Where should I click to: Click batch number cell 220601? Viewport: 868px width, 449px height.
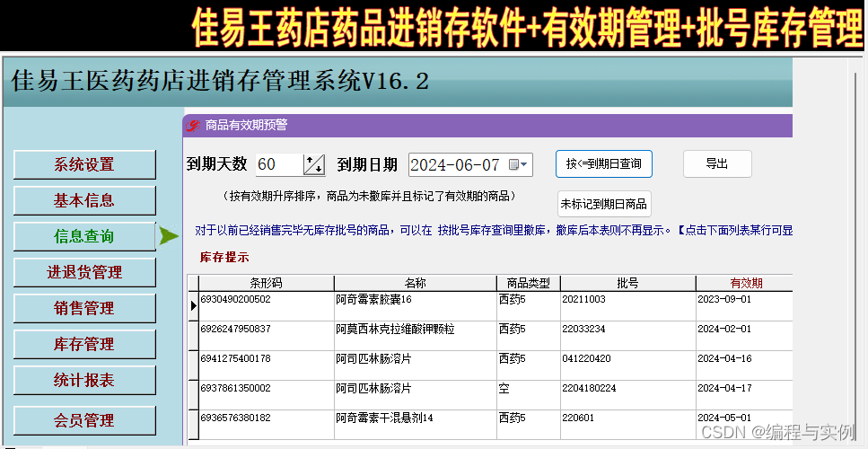[627, 425]
